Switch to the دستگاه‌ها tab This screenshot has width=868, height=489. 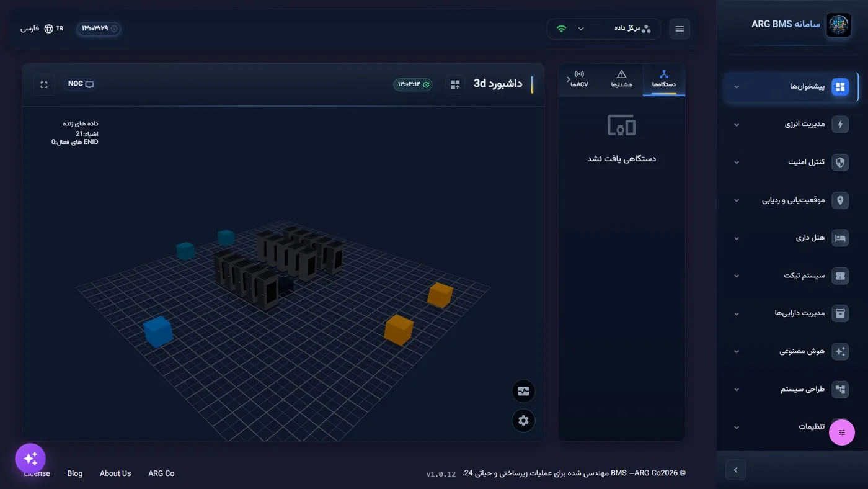pyautogui.click(x=663, y=79)
